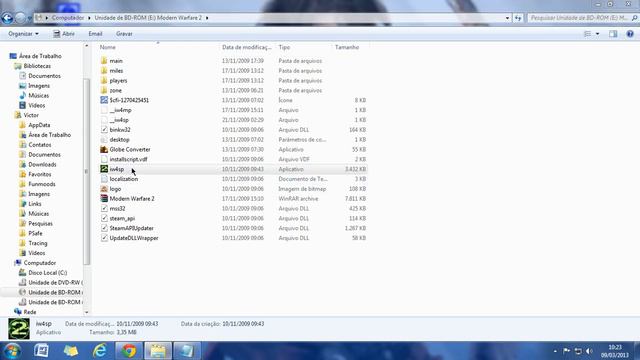Click the search Unidade de BD-ROM field
The image size is (640, 360).
[x=583, y=18]
